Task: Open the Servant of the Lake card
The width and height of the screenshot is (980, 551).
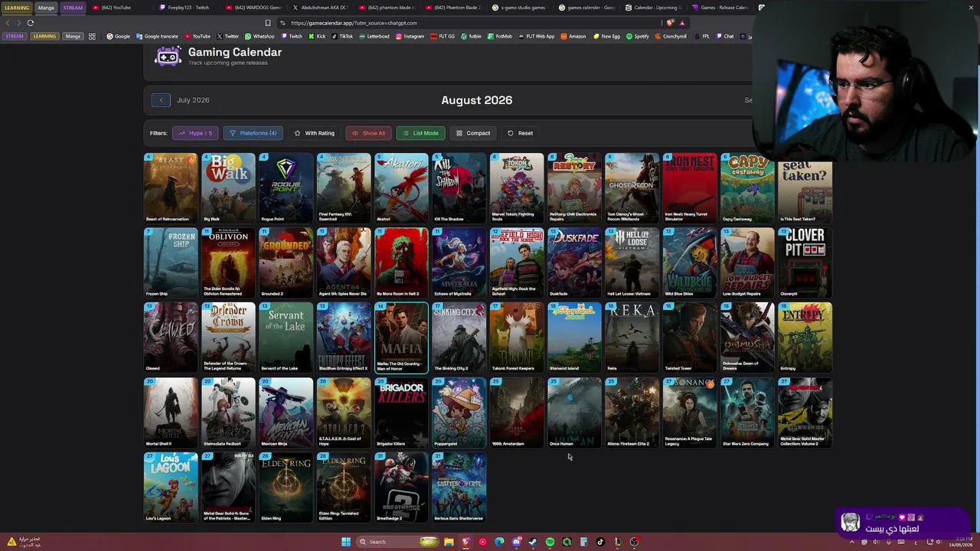Action: (x=286, y=337)
